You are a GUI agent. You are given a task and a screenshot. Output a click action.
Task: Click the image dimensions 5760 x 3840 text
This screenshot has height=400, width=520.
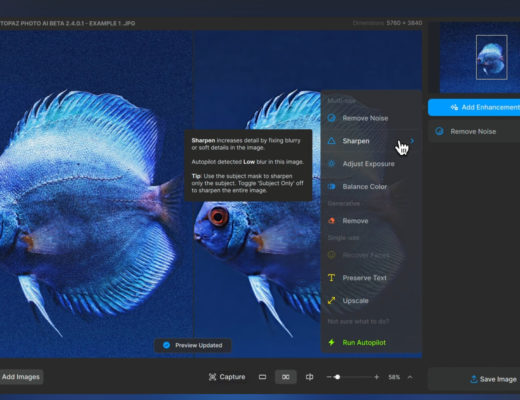point(404,23)
